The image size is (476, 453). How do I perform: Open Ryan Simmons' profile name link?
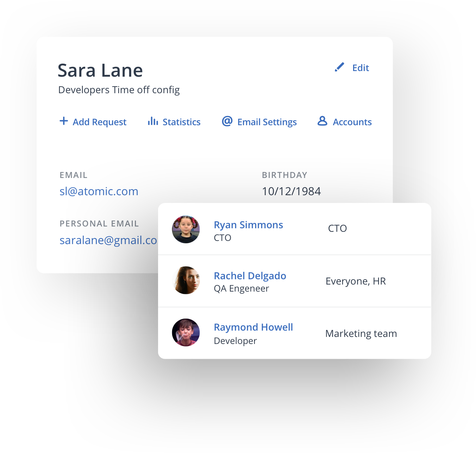tap(248, 225)
